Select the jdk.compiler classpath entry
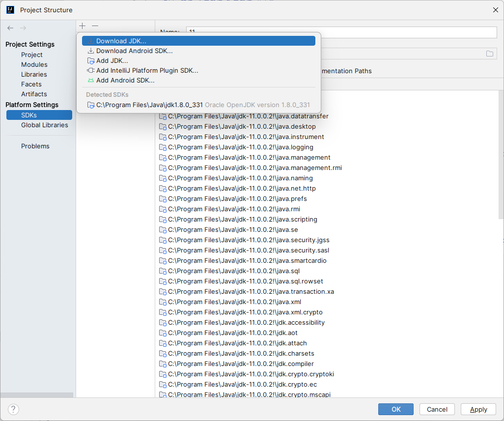 pyautogui.click(x=236, y=364)
